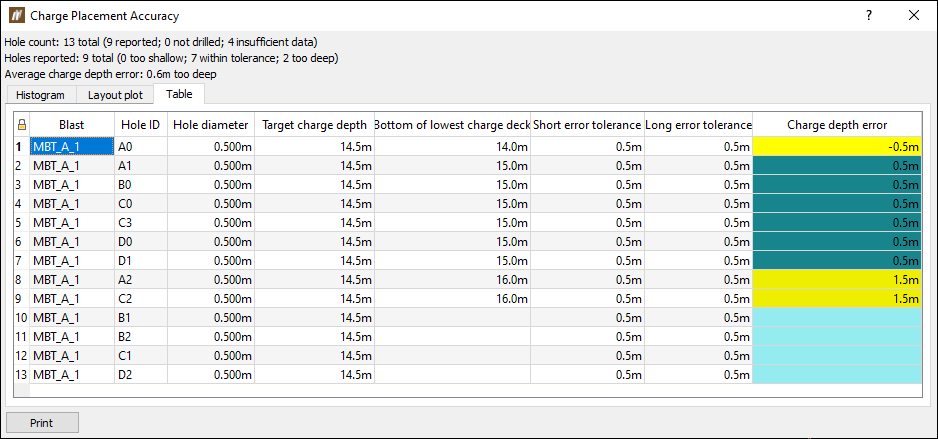Click Hole ID cell C3
938x439 pixels.
pyautogui.click(x=141, y=222)
